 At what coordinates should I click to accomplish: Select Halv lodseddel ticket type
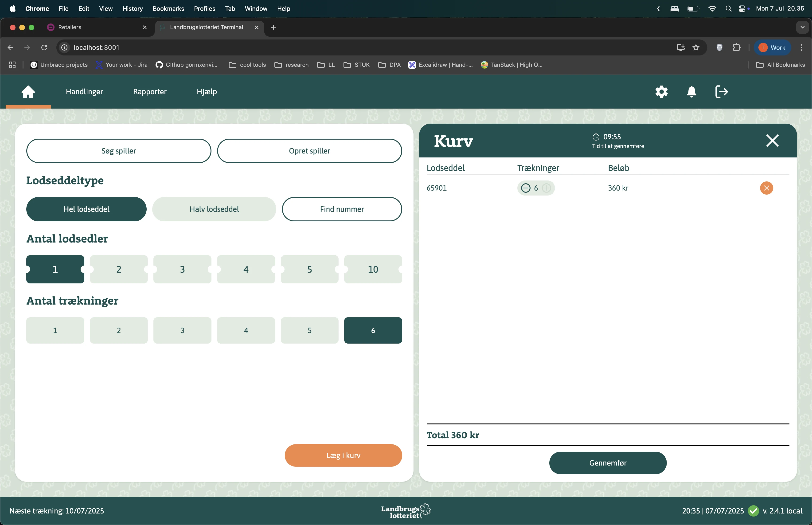[214, 209]
